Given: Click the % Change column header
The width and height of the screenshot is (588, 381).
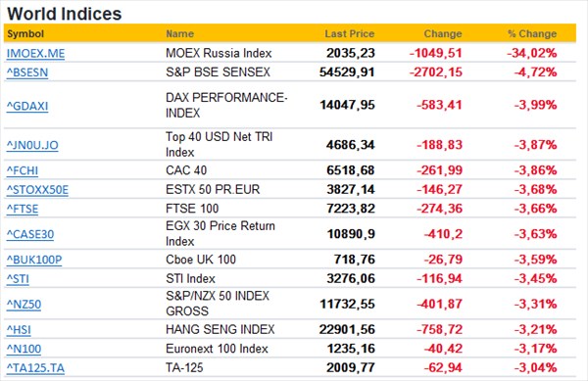Looking at the screenshot, I should 532,33.
